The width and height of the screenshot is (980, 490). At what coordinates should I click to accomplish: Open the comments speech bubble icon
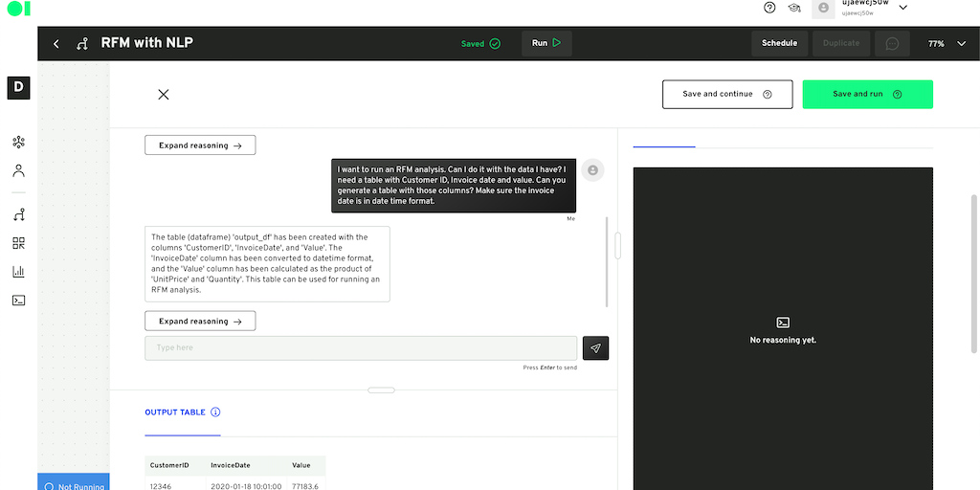[x=892, y=44]
